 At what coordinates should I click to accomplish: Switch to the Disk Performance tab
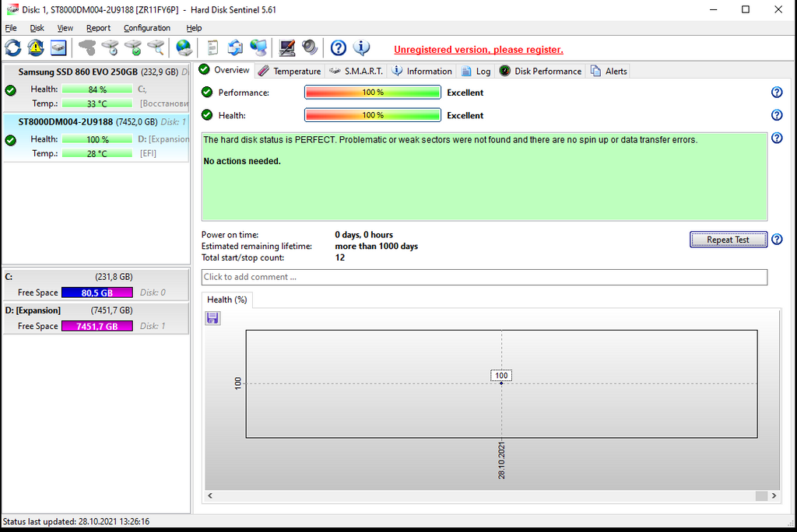tap(540, 71)
